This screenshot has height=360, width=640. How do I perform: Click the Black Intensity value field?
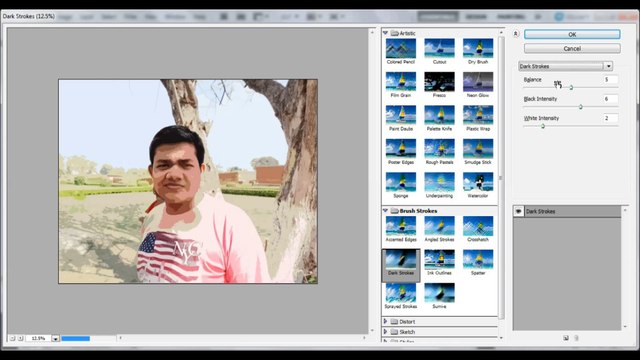click(610, 99)
